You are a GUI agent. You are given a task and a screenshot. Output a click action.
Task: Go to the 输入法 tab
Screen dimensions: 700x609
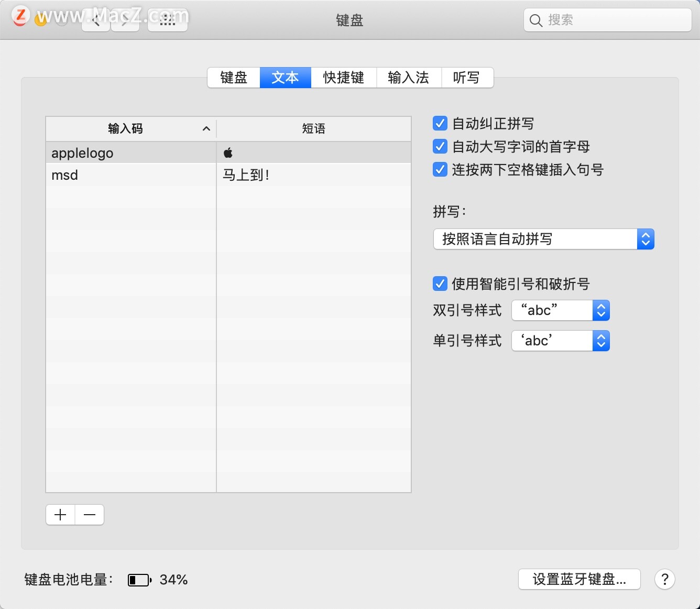pyautogui.click(x=409, y=78)
